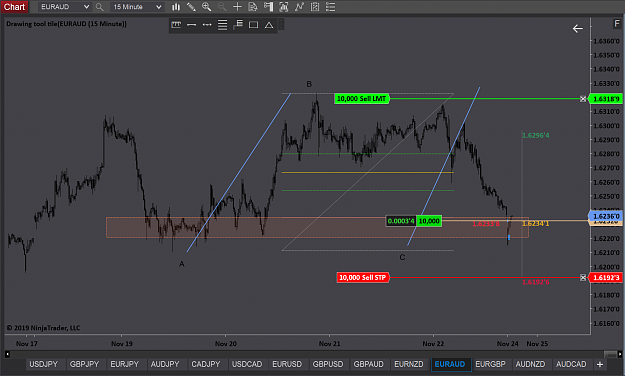625x376 pixels.
Task: Add a new tab with plus button
Action: (x=599, y=364)
